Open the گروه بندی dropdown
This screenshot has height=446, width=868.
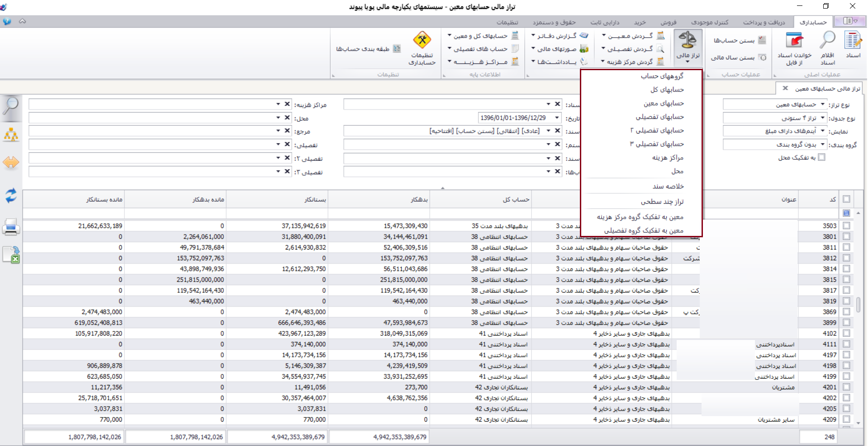click(x=823, y=144)
